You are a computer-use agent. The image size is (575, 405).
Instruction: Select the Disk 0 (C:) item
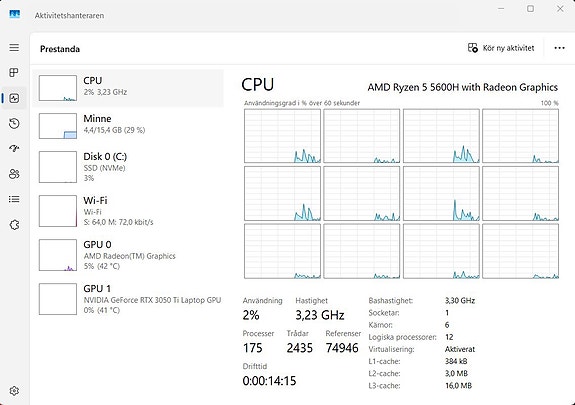point(128,167)
